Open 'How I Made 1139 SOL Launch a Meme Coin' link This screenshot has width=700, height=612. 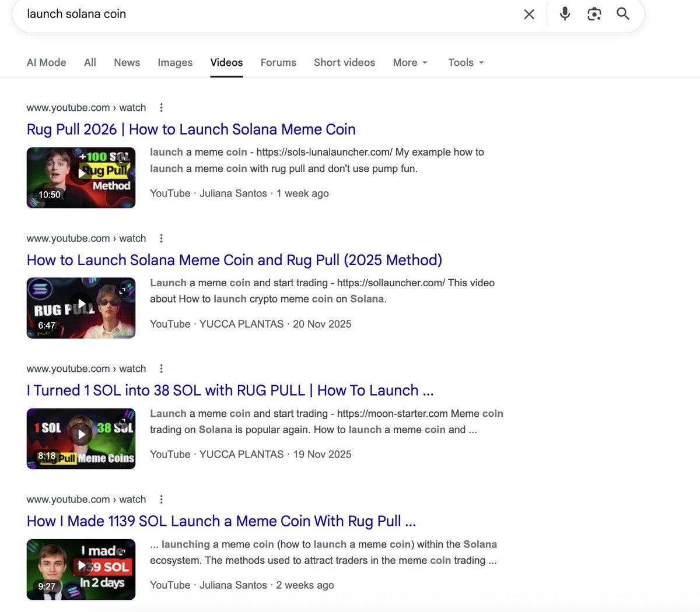(222, 521)
